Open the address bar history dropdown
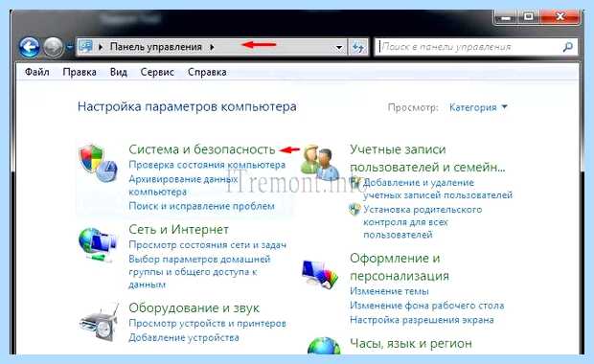594x364 pixels. pos(339,47)
